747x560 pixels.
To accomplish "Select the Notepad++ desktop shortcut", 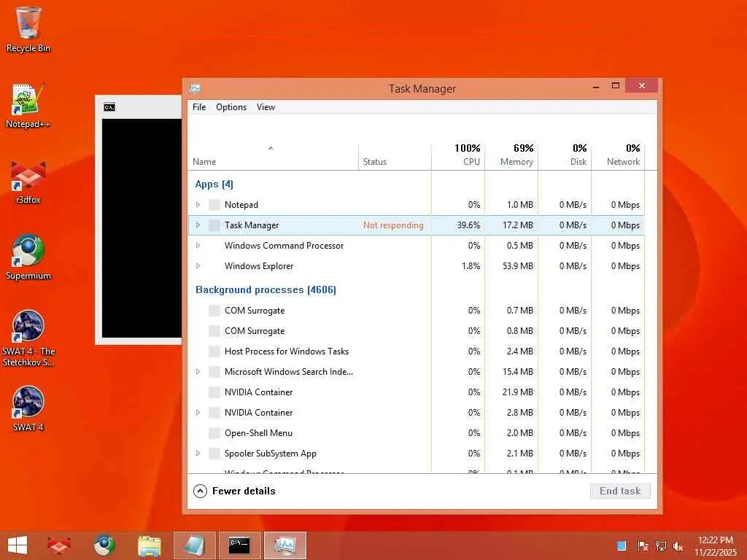I will coord(28,106).
